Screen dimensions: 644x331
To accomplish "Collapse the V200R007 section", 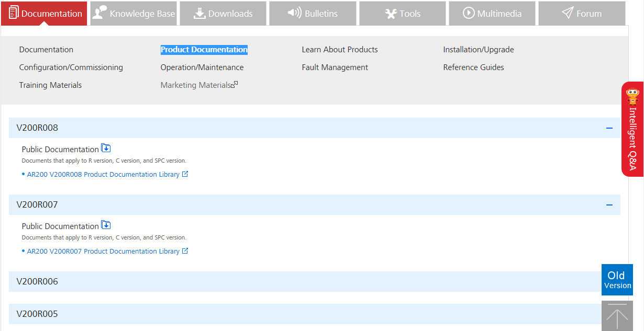I will pyautogui.click(x=609, y=205).
